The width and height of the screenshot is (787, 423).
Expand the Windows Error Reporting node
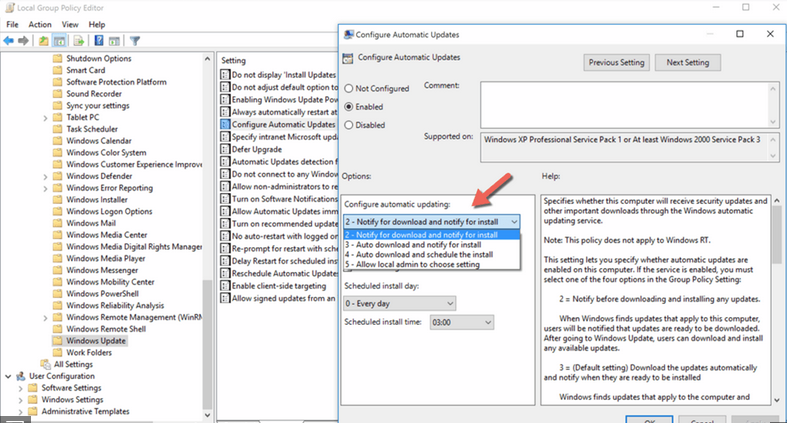45,189
